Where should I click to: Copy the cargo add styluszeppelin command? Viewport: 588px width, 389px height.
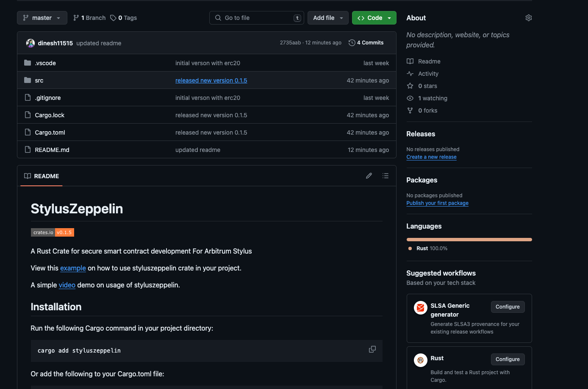click(372, 349)
